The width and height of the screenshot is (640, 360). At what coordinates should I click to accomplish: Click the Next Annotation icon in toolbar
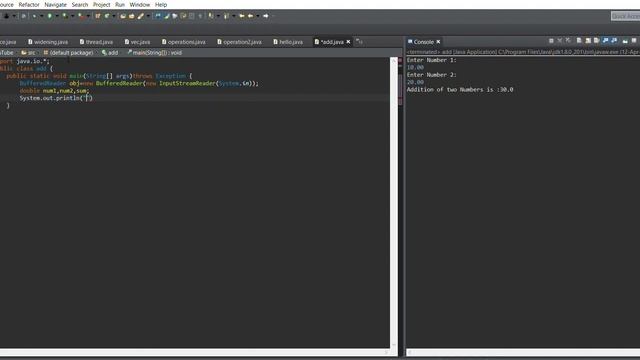coord(211,16)
